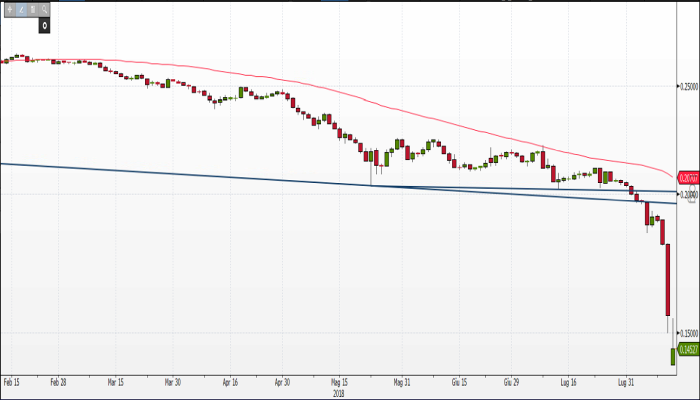
Task: Click 'Mar 30' on the date axis
Action: tap(171, 381)
